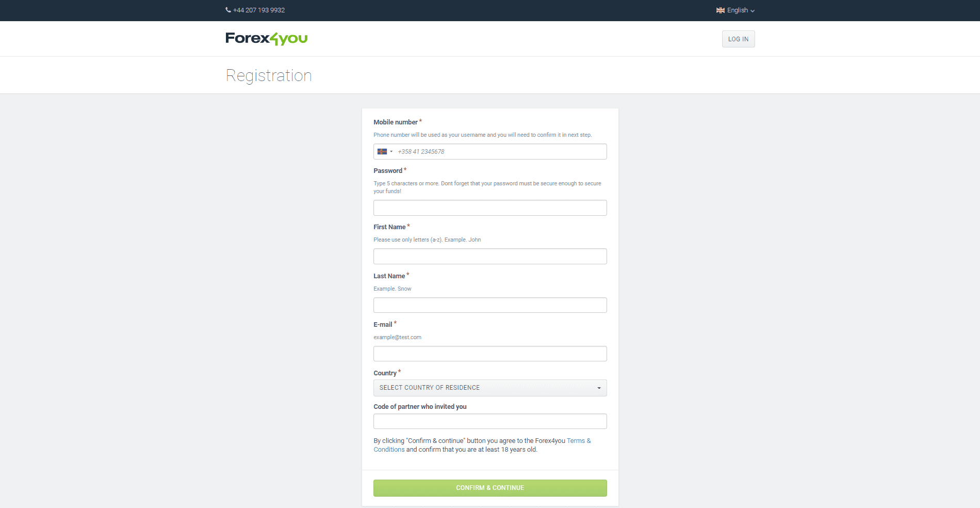Focus the First Name input field

pos(490,257)
